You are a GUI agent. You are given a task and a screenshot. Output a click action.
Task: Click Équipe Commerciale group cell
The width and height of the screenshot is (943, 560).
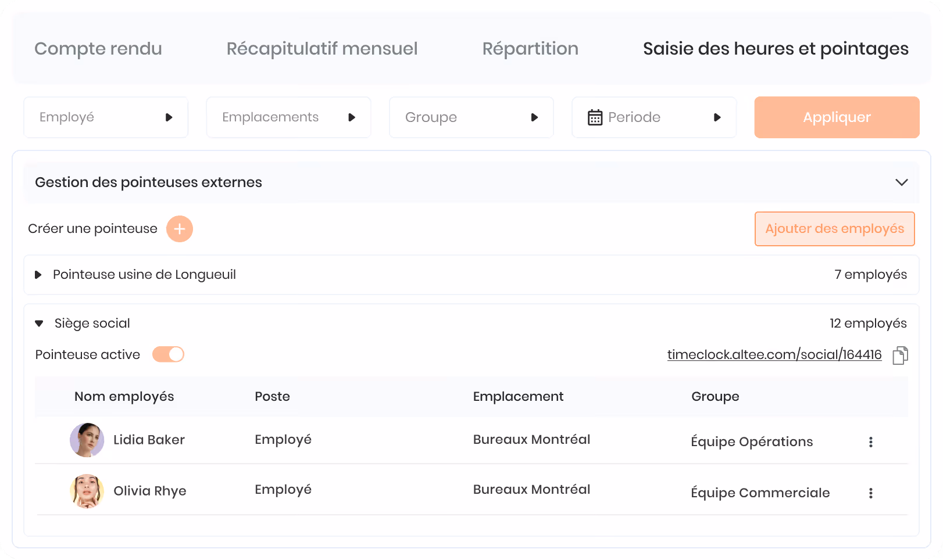[x=760, y=493]
